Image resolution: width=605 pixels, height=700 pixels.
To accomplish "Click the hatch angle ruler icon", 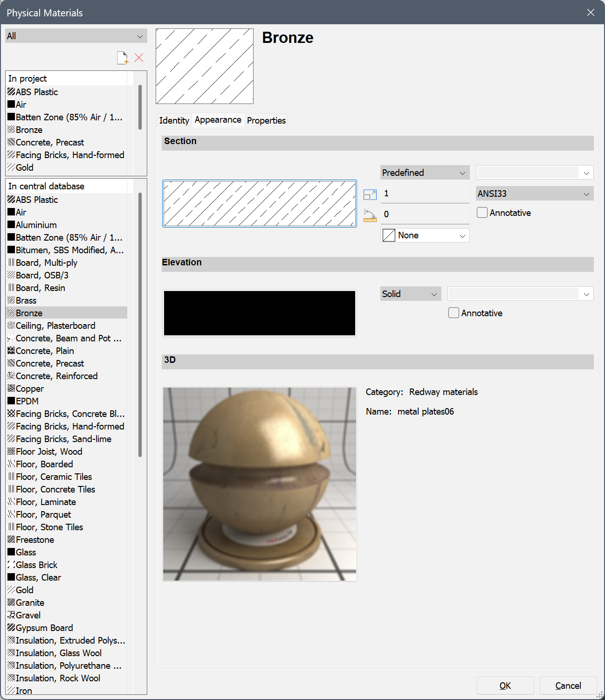I will 370,215.
